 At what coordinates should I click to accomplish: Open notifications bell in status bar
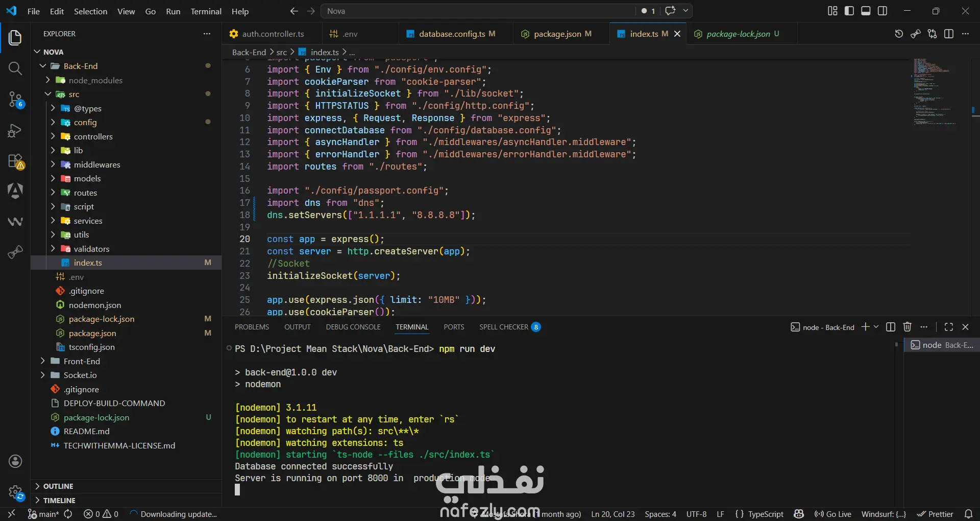968,514
